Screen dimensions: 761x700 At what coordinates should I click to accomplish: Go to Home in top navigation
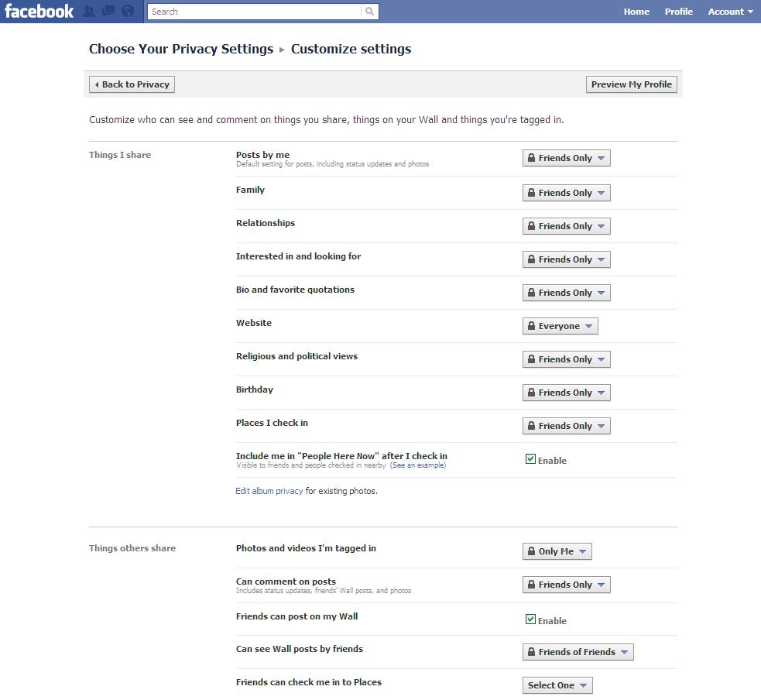[636, 11]
